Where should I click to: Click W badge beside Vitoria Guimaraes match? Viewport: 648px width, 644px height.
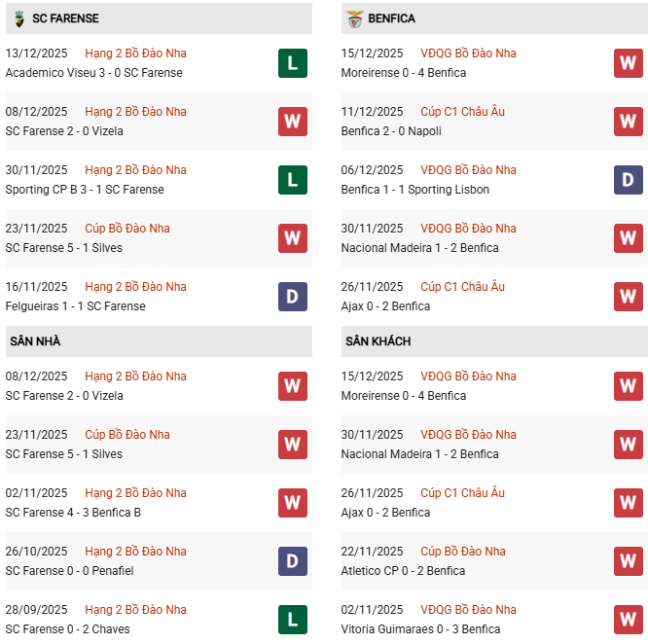coord(628,620)
